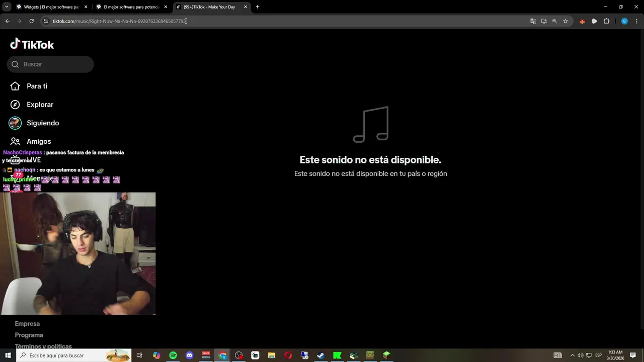The width and height of the screenshot is (644, 362).
Task: Go to the Siguiendo section
Action: 43,123
